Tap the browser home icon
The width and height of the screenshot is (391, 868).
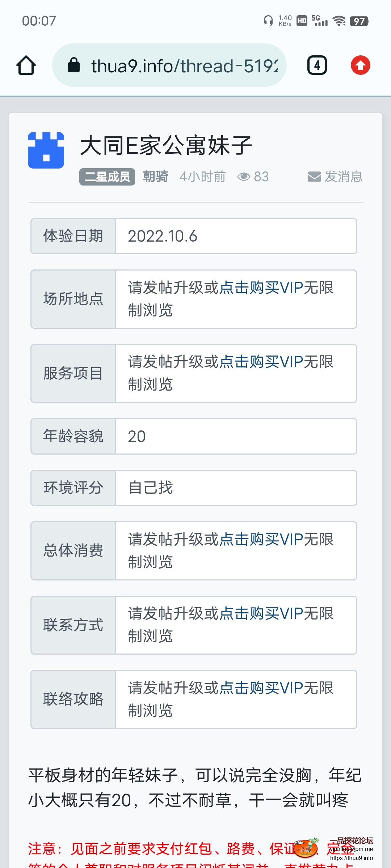26,65
